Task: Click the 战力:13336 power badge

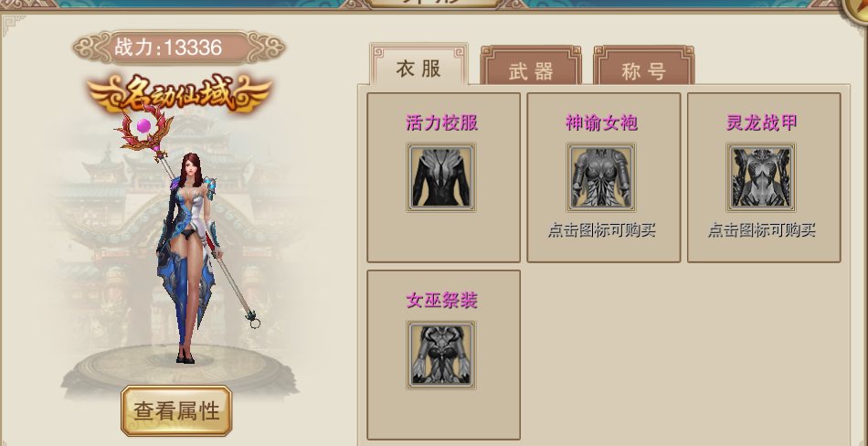Action: (x=179, y=48)
